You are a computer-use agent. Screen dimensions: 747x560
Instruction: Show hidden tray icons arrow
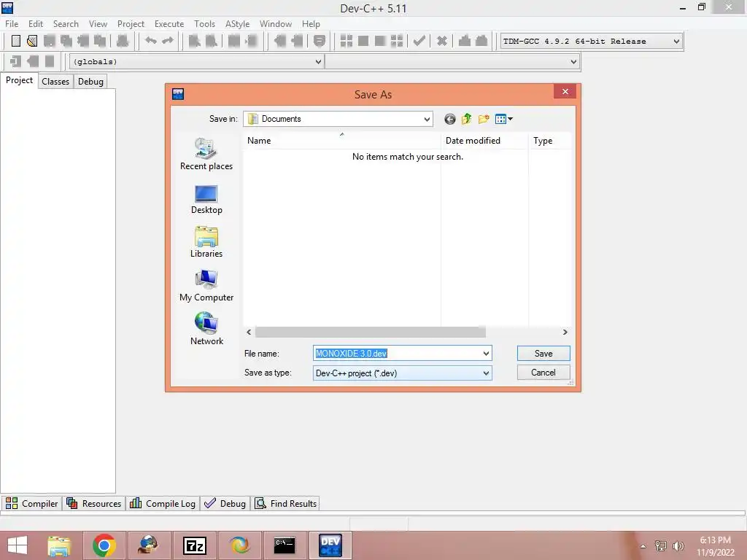pos(643,546)
